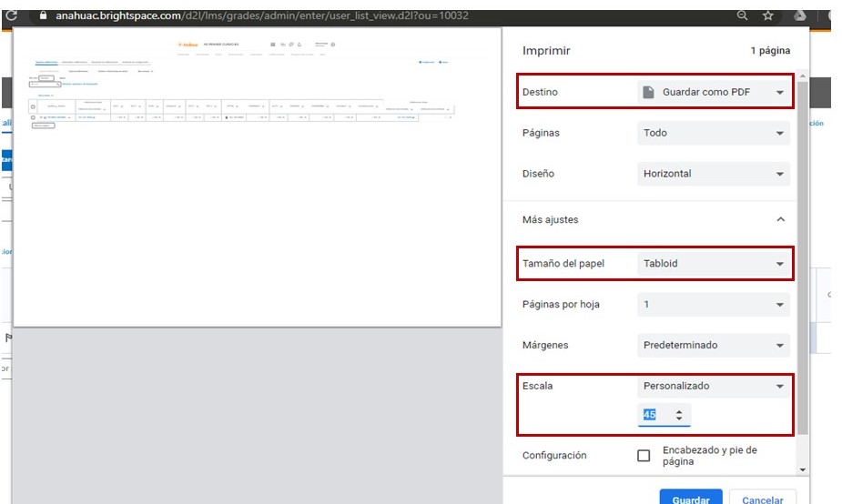Open the Márgenes dropdown
Screen dimensions: 842x504
coord(713,346)
